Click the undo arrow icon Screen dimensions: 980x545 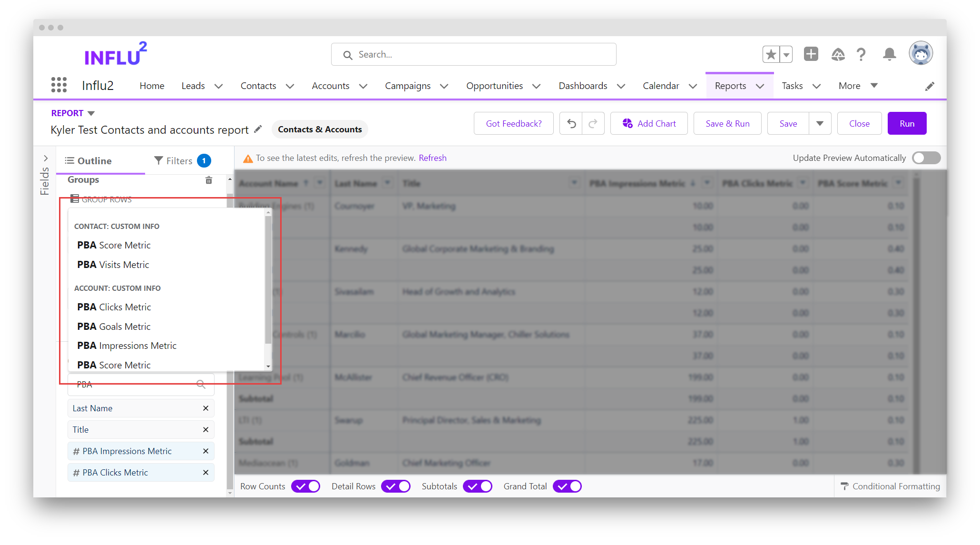pos(571,124)
